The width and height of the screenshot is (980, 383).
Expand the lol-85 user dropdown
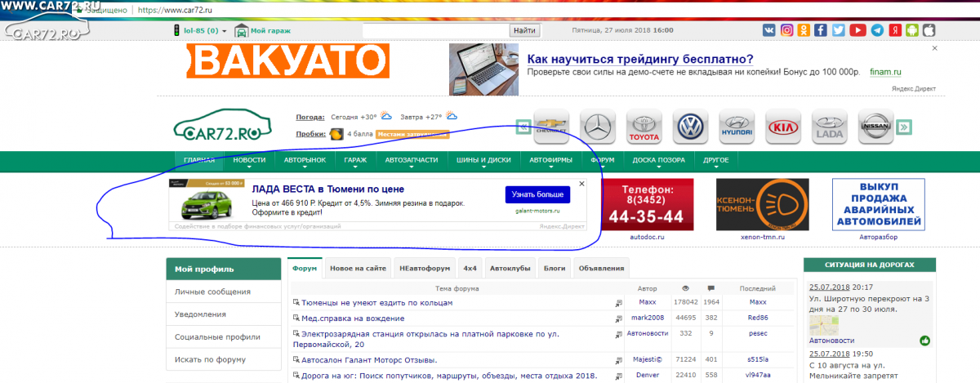[224, 31]
